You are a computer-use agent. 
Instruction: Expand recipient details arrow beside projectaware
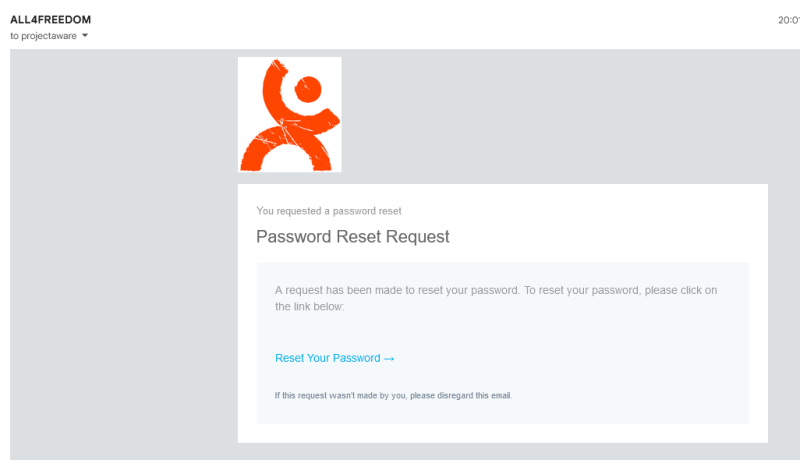tap(85, 36)
